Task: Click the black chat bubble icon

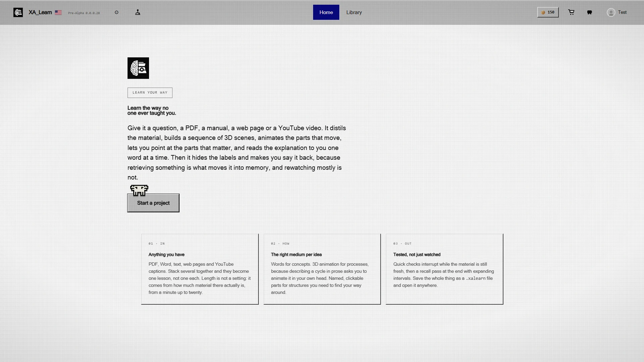Action: click(589, 12)
